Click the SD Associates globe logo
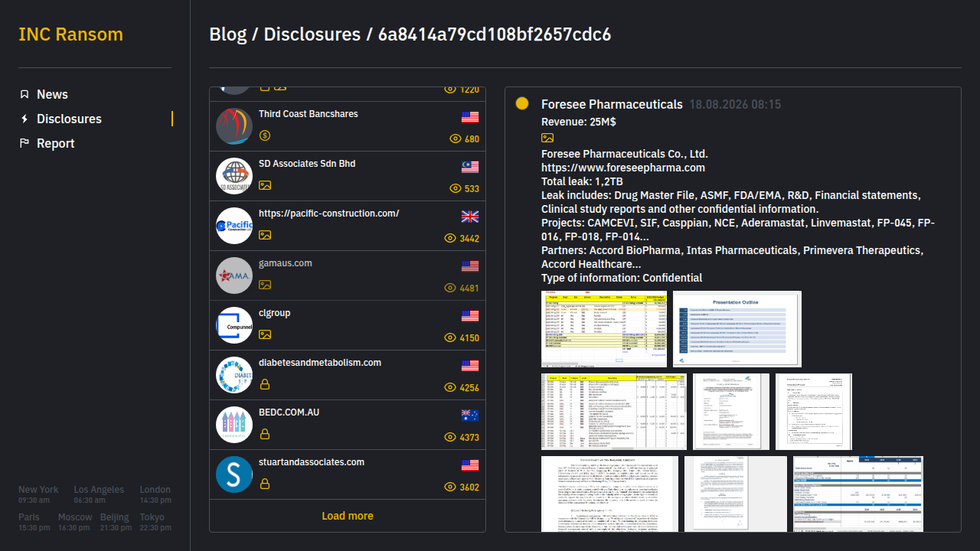Image resolution: width=980 pixels, height=551 pixels. pos(234,176)
